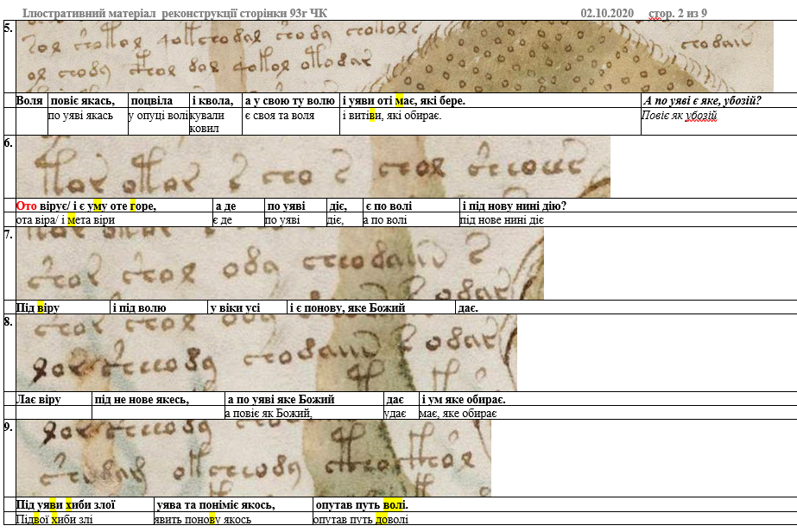Select the manuscript image in row 7
797x532 pixels.
pos(280,263)
